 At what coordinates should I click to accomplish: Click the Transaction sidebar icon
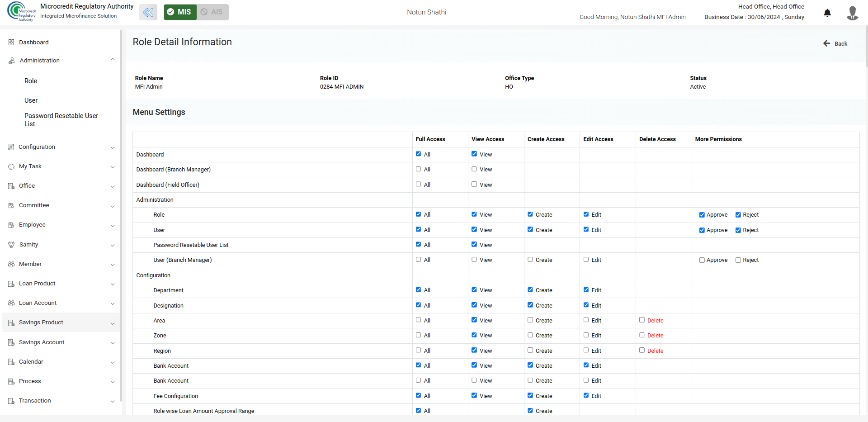(x=11, y=401)
